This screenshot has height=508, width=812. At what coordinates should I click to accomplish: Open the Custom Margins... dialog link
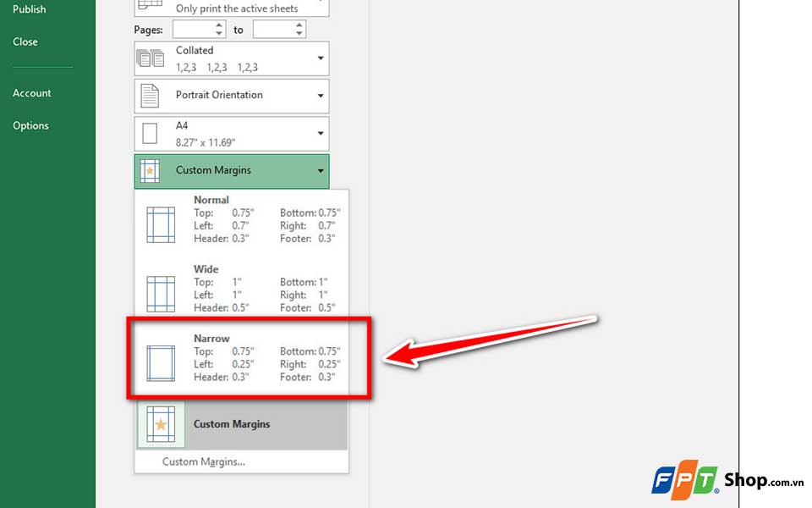203,462
